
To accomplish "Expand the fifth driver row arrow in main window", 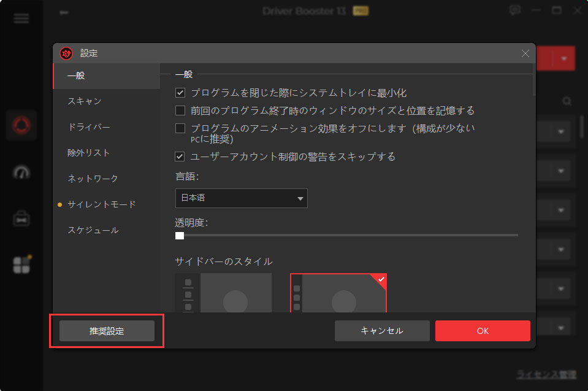I will [561, 289].
